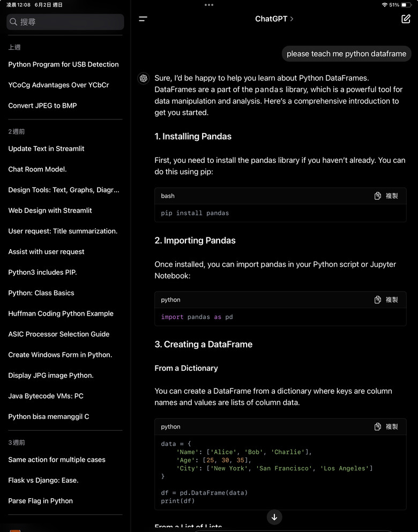Copy the bash code block
The image size is (418, 532).
pyautogui.click(x=386, y=196)
